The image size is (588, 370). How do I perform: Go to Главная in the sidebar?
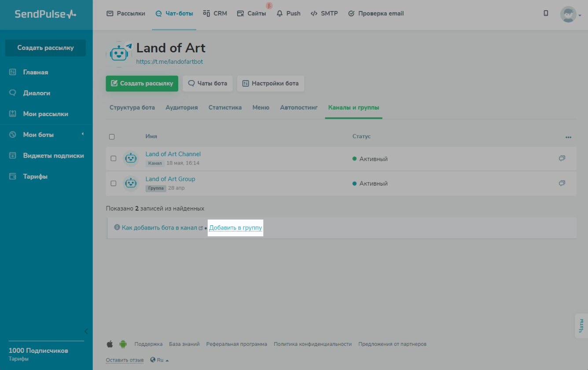coord(36,72)
